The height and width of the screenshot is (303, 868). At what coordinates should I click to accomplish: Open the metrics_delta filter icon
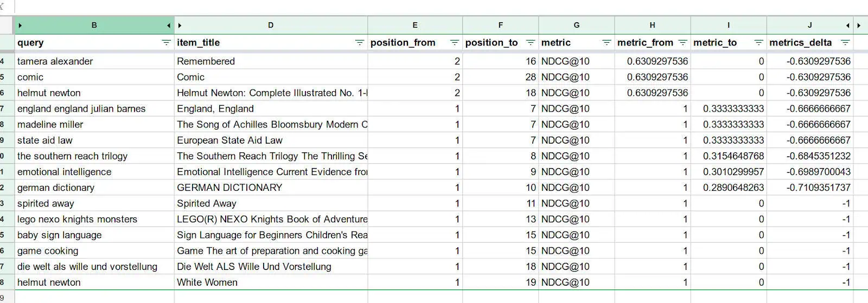pos(845,43)
